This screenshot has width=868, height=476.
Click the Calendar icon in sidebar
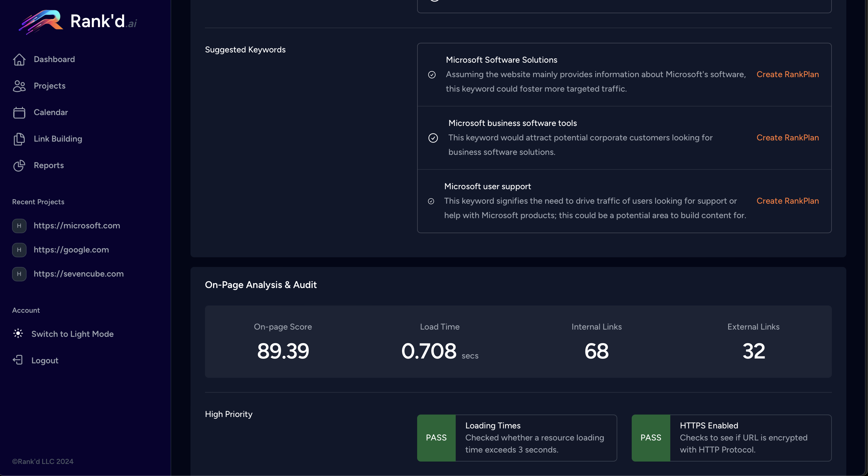click(19, 112)
